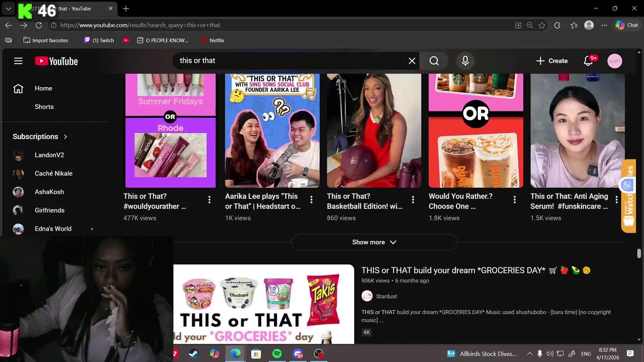Open options for the Would You Rather short
This screenshot has height=362, width=644.
514,200
